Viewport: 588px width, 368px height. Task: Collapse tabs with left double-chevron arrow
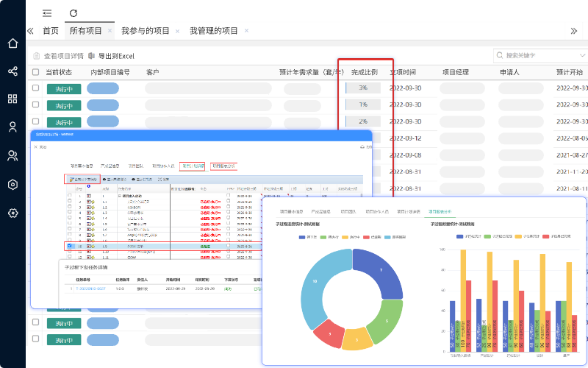30,31
